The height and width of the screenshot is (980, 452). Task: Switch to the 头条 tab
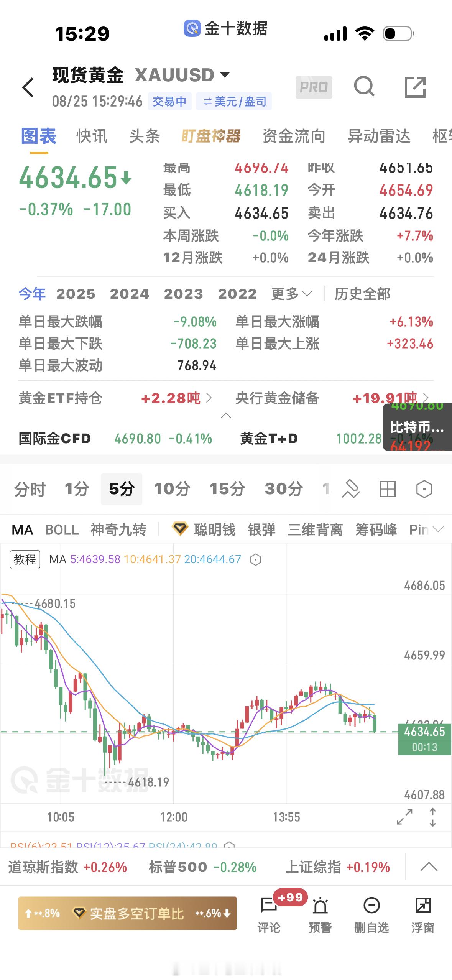point(145,136)
